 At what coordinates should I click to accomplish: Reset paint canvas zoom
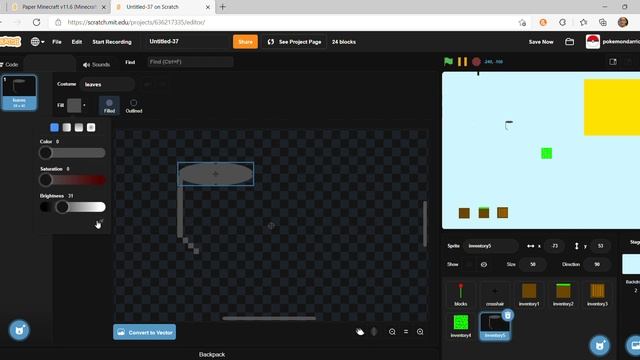point(406,332)
